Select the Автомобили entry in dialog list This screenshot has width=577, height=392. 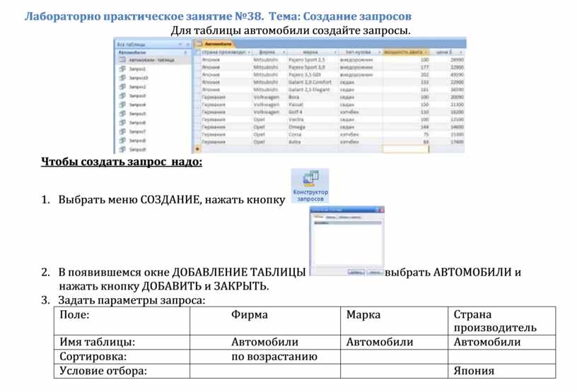click(322, 223)
